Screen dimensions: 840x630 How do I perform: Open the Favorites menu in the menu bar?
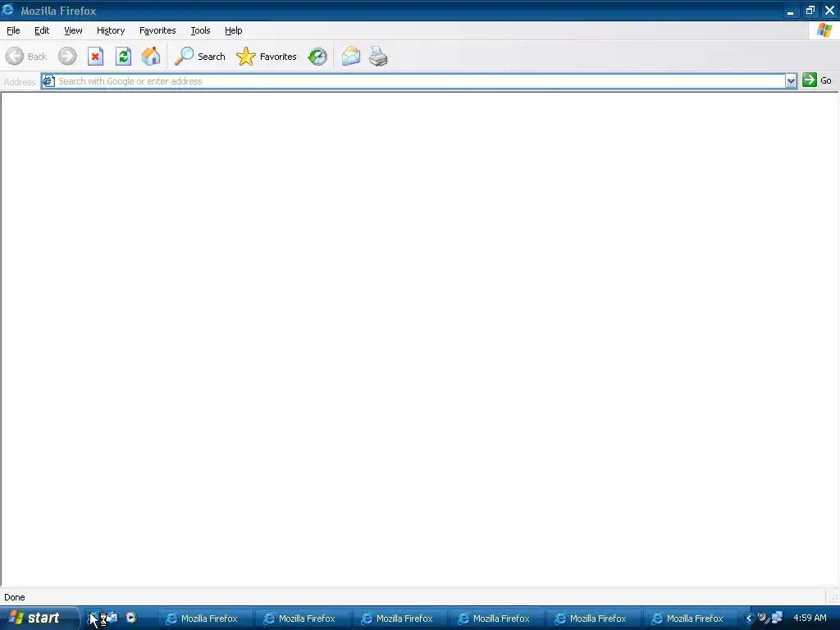[157, 30]
